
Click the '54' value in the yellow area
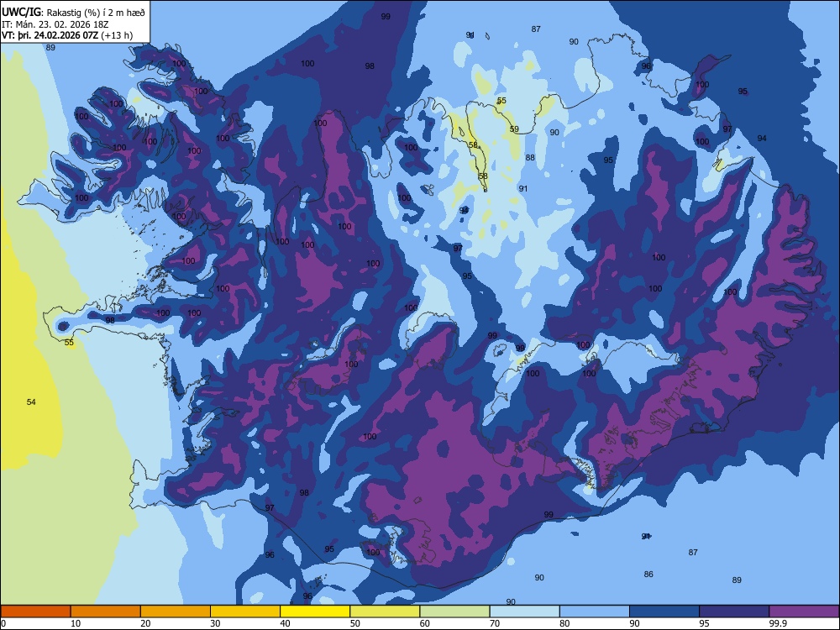(31, 402)
